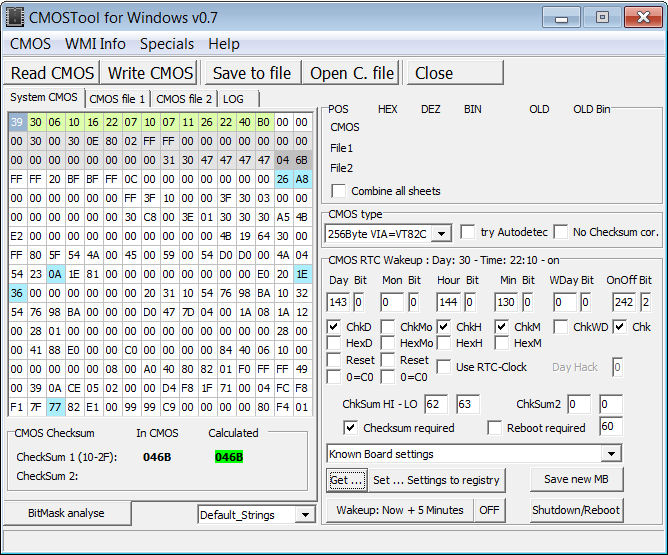Viewport: 668px width, 555px height.
Task: Click Save to file button
Action: [252, 73]
